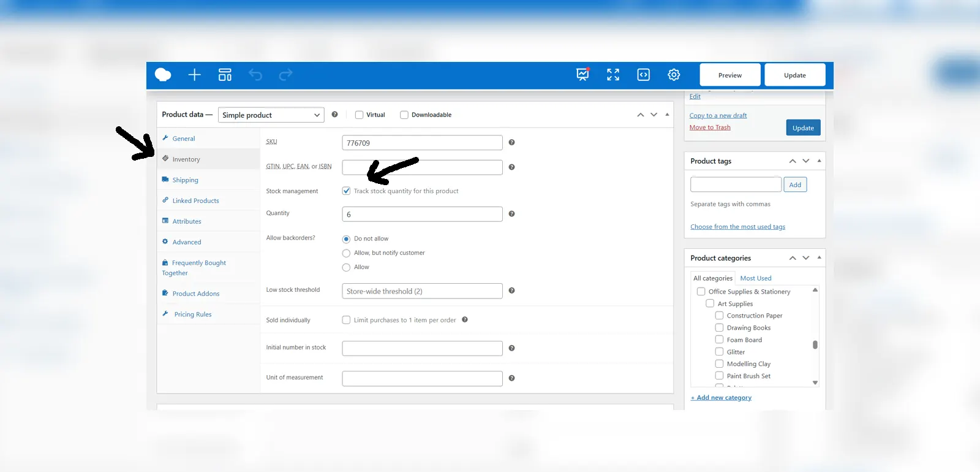Open the code editor icon
980x472 pixels.
click(643, 75)
